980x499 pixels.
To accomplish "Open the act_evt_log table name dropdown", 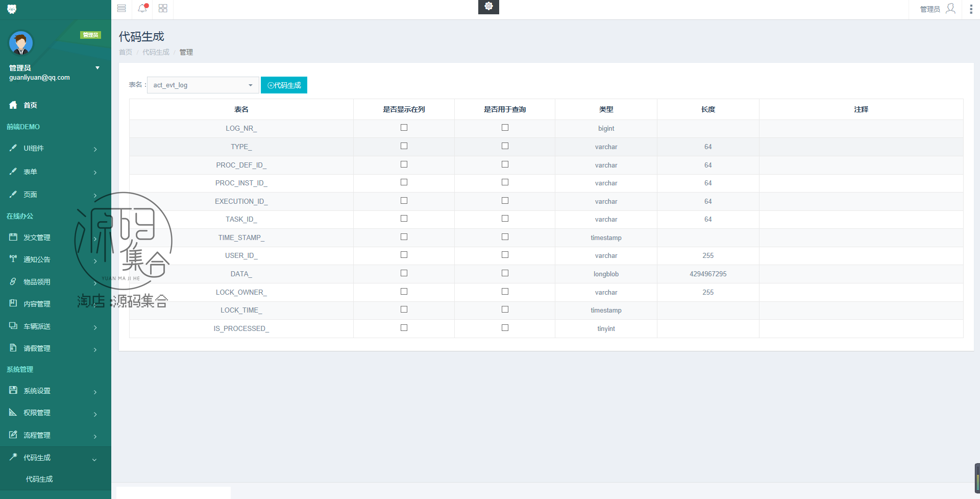I will point(203,85).
